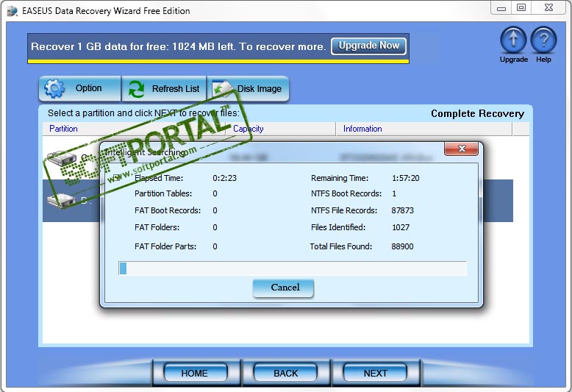Open Help via question mark icon
This screenshot has width=572, height=392.
click(543, 40)
